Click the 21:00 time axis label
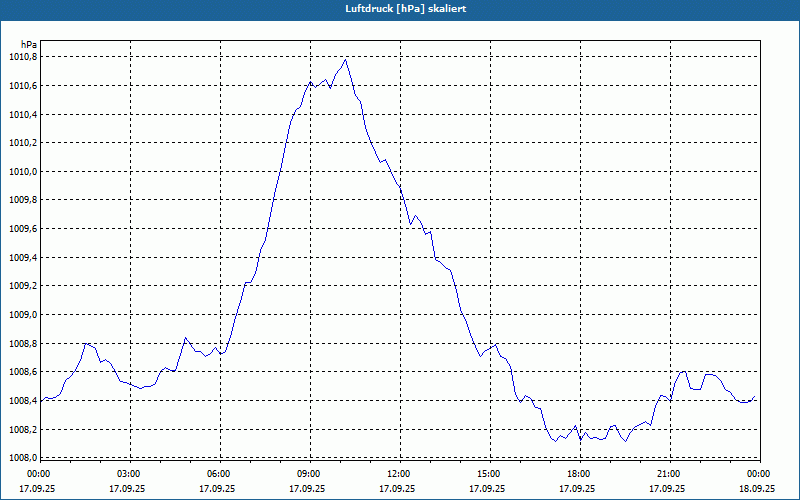 [670, 474]
